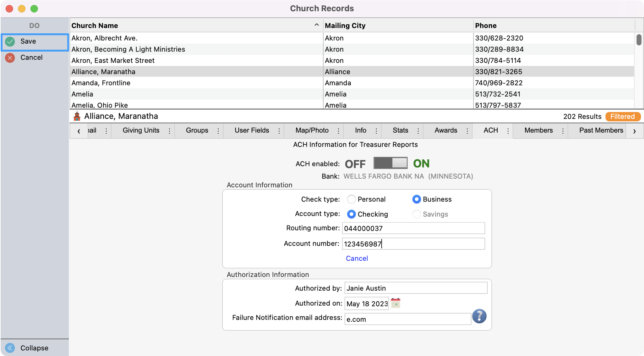The height and width of the screenshot is (356, 644).
Task: Click the Collapse double-arrow icon
Action: click(x=10, y=348)
